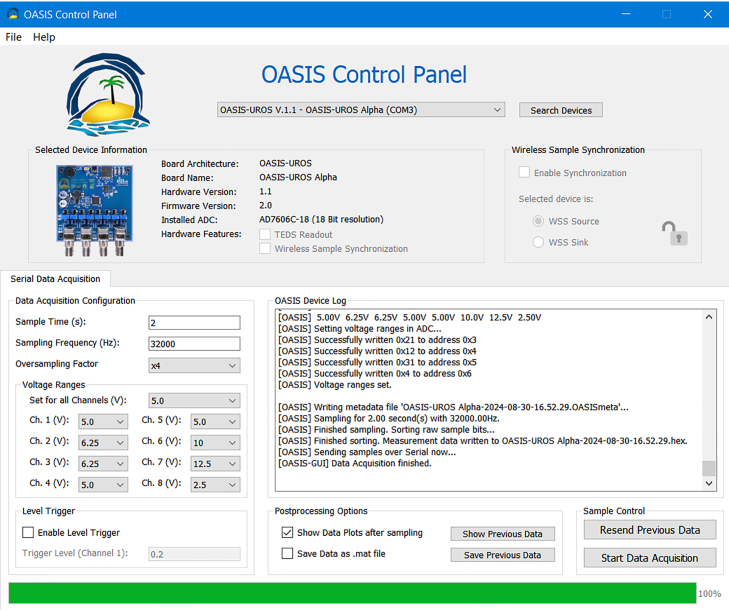The height and width of the screenshot is (611, 729).
Task: Open Set for all Channels voltage dropdown
Action: [x=194, y=400]
